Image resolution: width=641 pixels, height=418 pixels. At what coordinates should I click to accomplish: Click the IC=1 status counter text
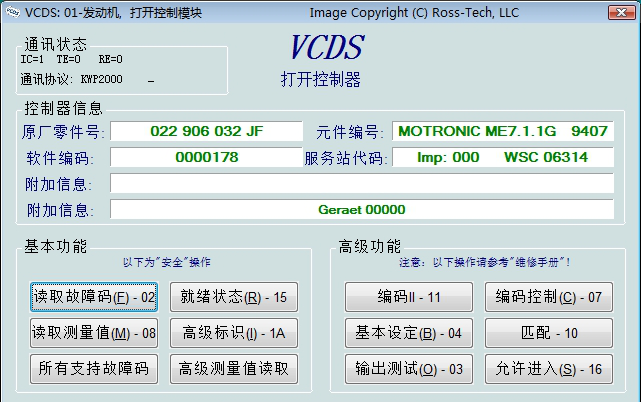pyautogui.click(x=32, y=59)
